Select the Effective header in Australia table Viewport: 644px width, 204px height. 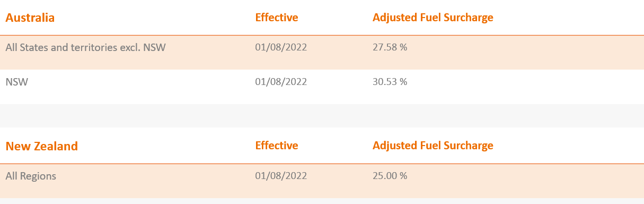click(x=277, y=18)
